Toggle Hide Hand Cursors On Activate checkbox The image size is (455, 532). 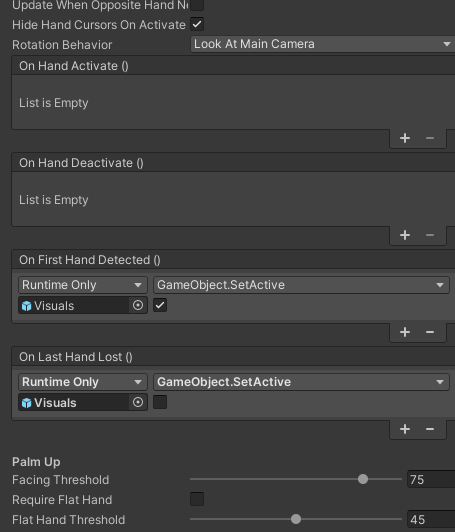(197, 24)
